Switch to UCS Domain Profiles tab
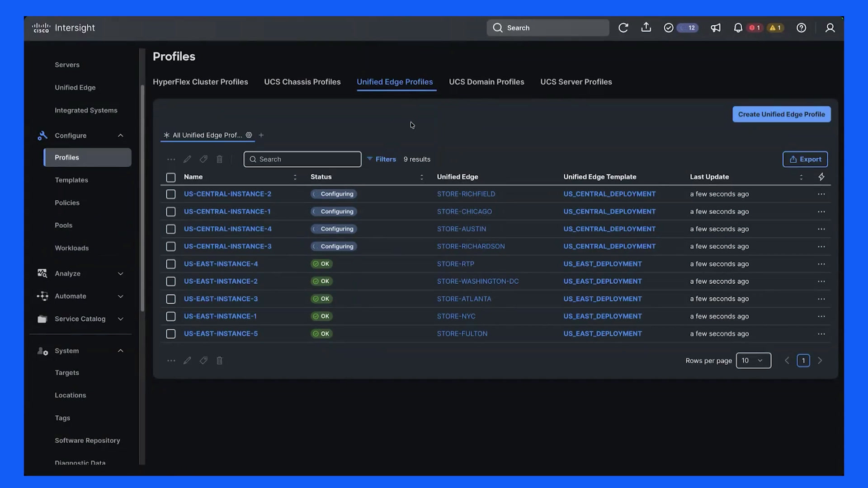 coord(486,82)
